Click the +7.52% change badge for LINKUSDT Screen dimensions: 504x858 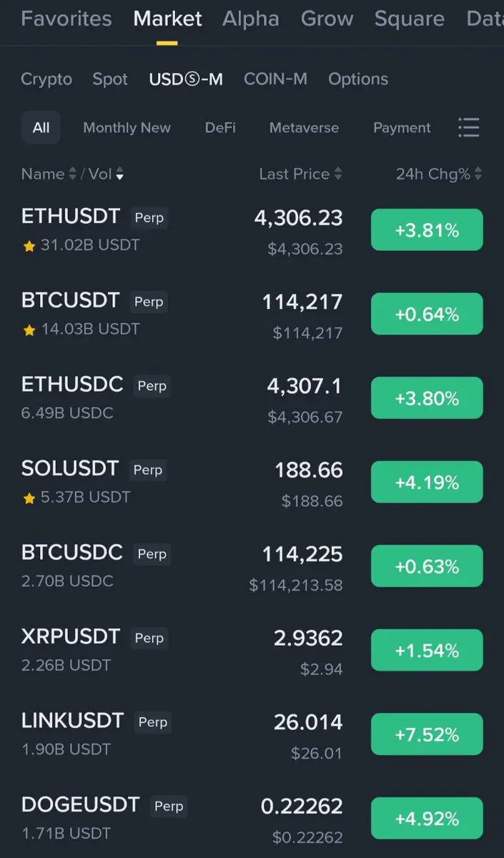(427, 734)
